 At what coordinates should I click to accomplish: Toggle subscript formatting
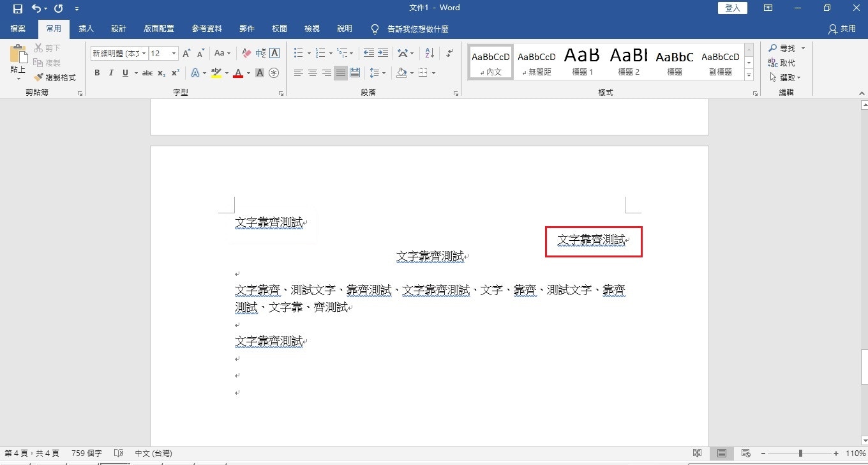pyautogui.click(x=161, y=73)
